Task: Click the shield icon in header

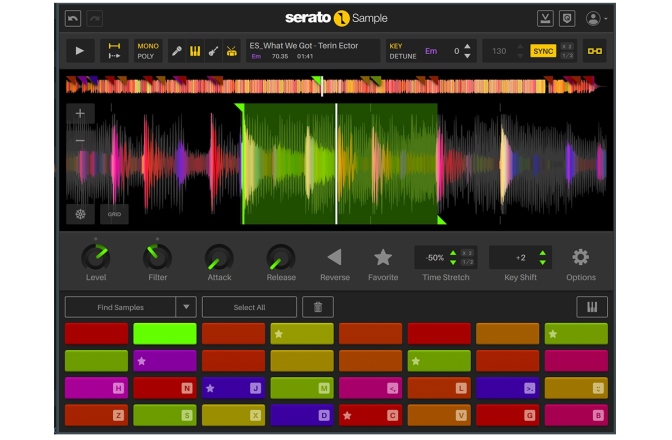Action: pos(567,18)
